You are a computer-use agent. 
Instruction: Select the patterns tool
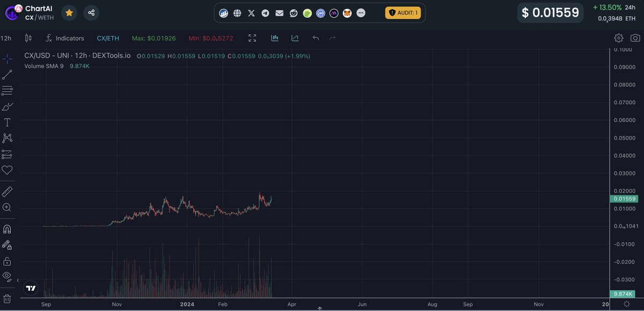(7, 138)
